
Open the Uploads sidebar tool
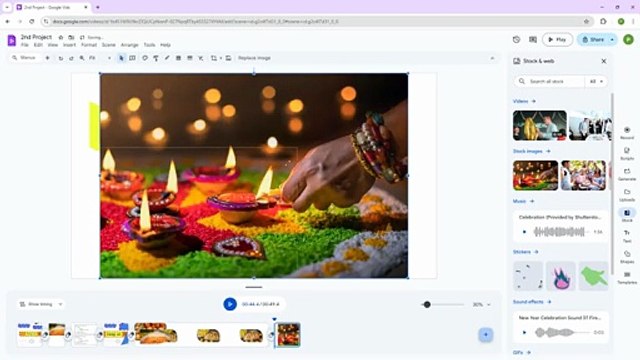[627, 195]
